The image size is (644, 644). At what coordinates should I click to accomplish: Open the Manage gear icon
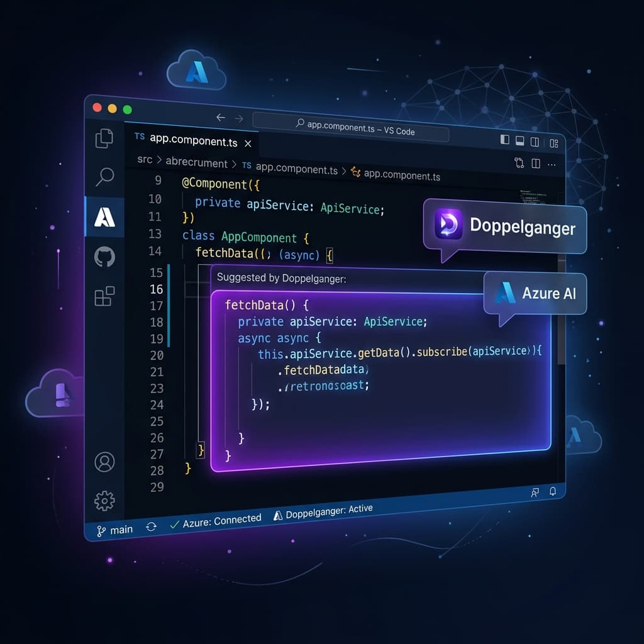pyautogui.click(x=105, y=501)
